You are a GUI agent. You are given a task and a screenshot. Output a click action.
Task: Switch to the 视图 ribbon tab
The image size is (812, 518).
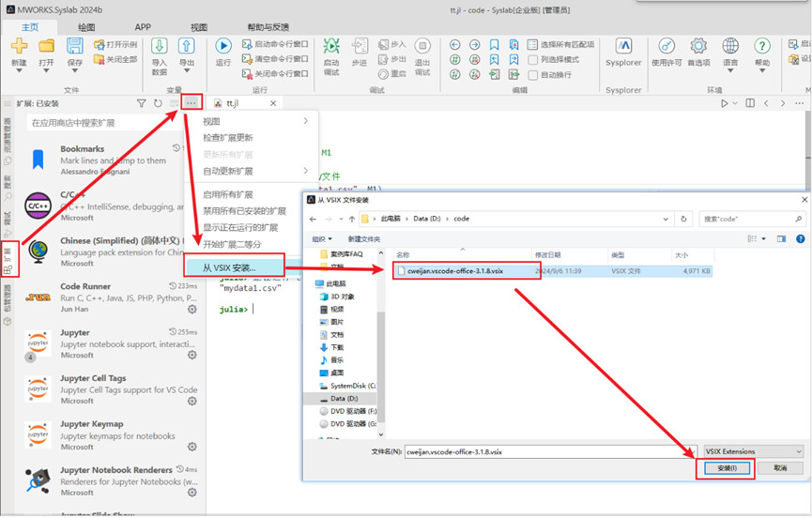click(x=199, y=27)
